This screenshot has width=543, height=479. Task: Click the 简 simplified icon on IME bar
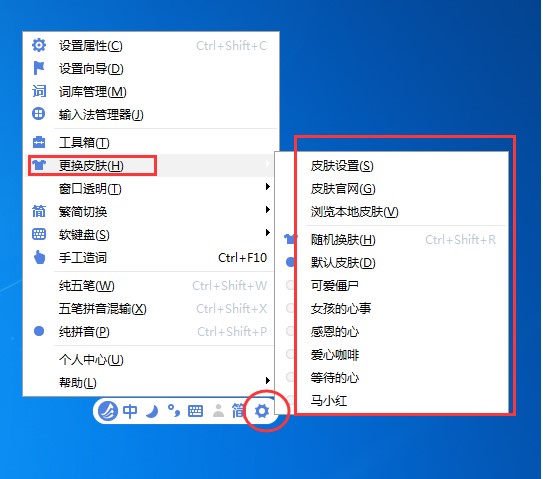(x=238, y=411)
